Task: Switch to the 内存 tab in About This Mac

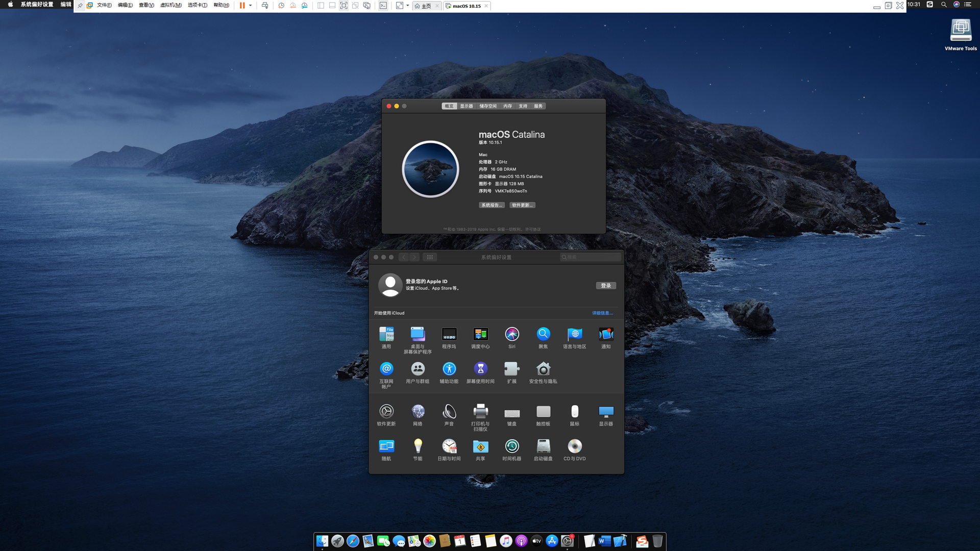Action: (x=507, y=106)
